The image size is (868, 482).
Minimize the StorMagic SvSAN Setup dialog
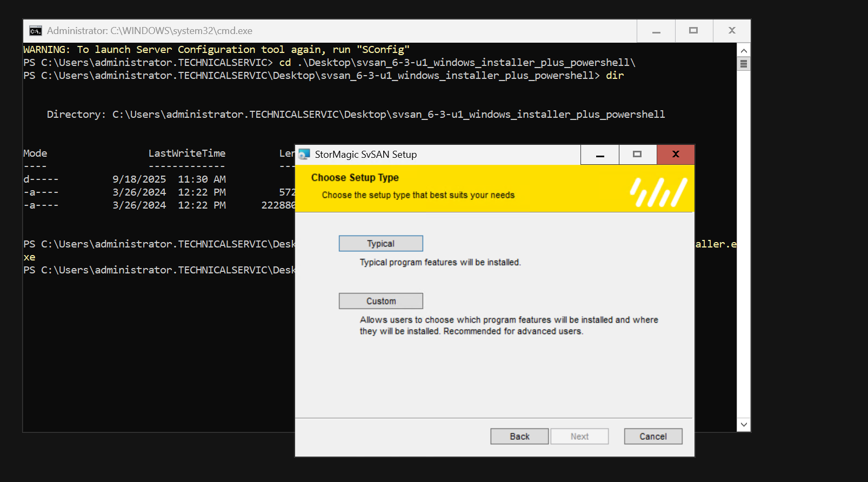point(600,155)
